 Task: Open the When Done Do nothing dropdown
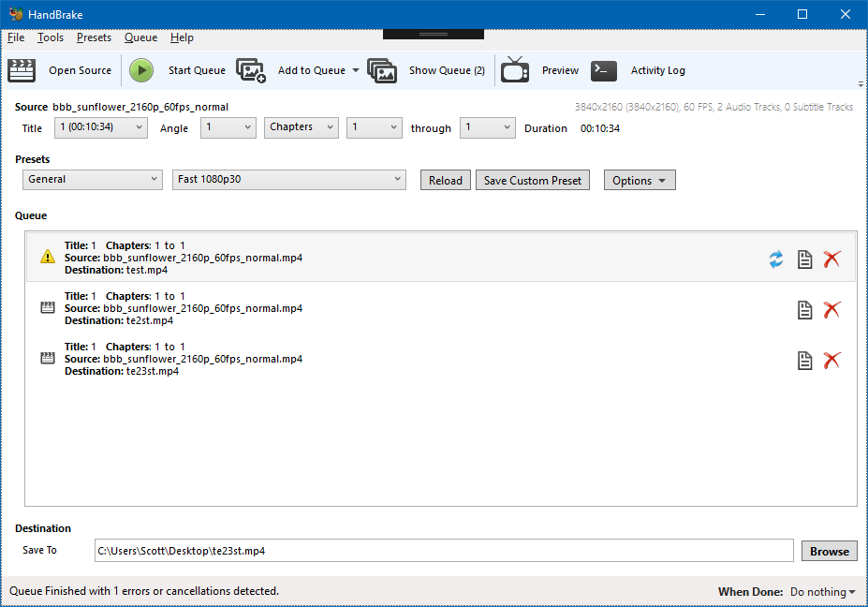click(823, 592)
